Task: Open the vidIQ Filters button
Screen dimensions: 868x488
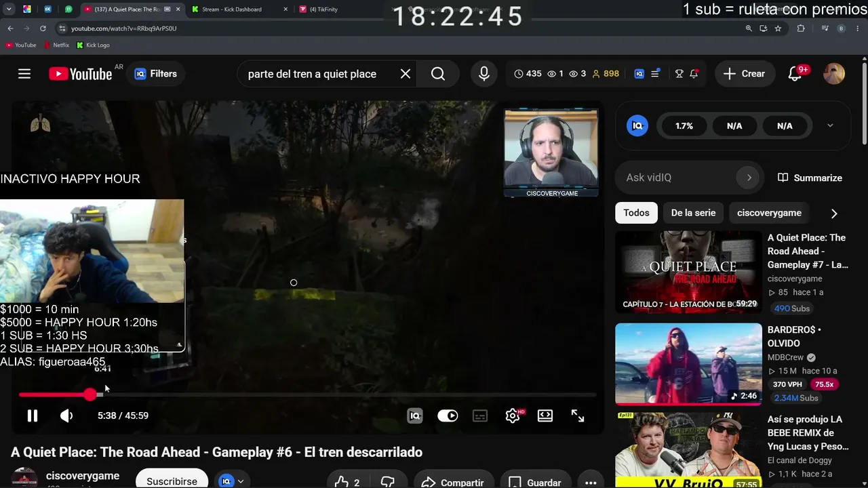Action: [x=155, y=74]
